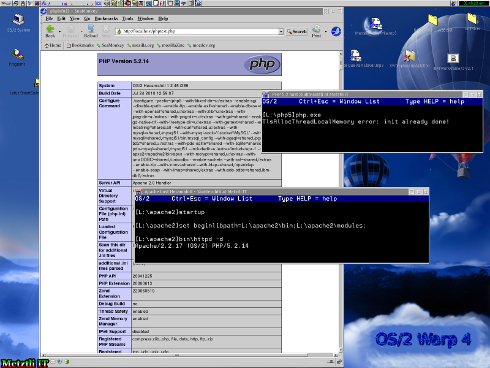The height and width of the screenshot is (368, 490).
Task: Open the folder icon with red X
Action: (409, 56)
